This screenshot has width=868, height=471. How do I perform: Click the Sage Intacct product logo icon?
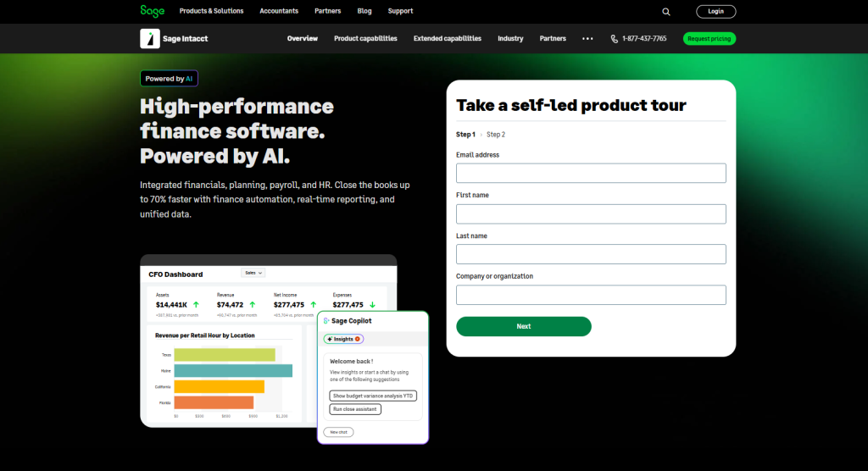[x=150, y=39]
